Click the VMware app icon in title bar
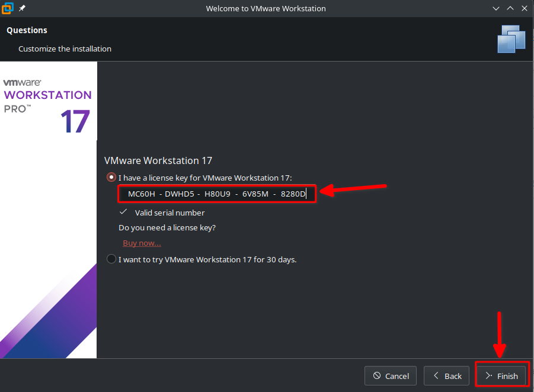The height and width of the screenshot is (392, 534). [8, 8]
